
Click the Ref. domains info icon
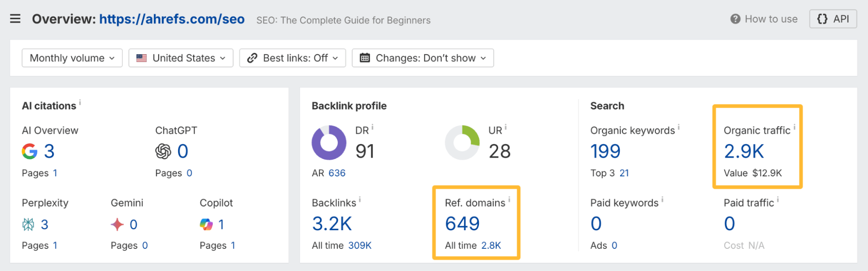tap(509, 200)
